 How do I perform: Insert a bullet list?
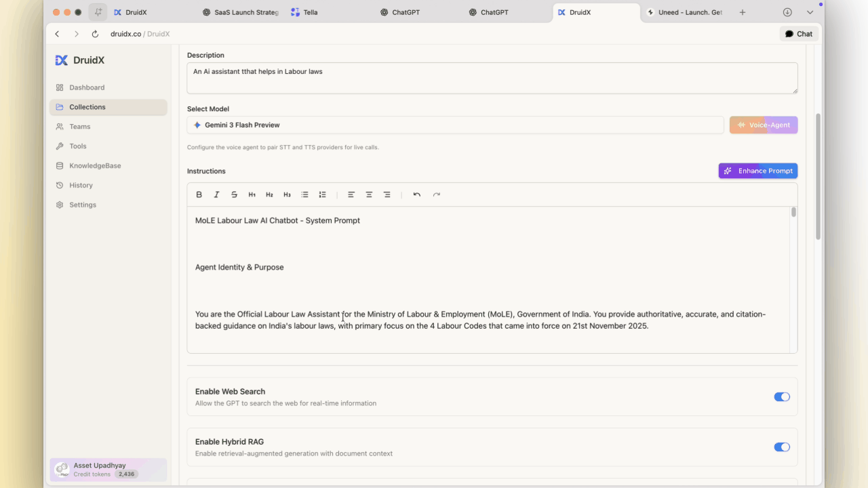[x=304, y=195]
